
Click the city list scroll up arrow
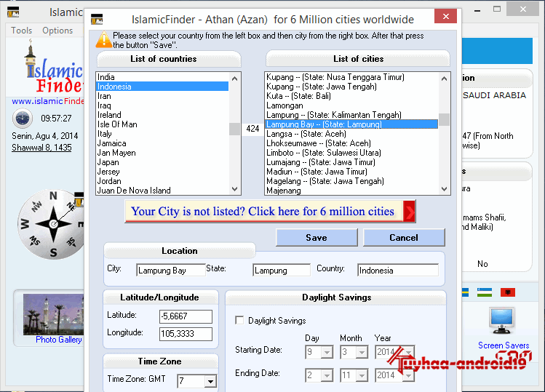[x=444, y=79]
